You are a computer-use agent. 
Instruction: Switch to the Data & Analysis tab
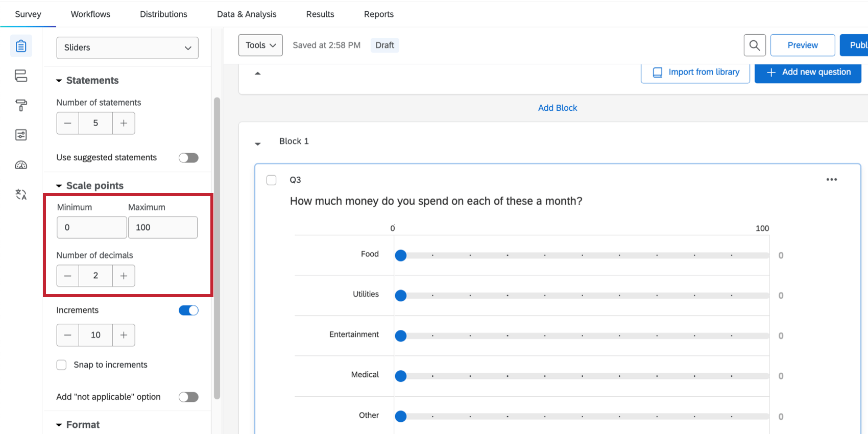(x=247, y=14)
